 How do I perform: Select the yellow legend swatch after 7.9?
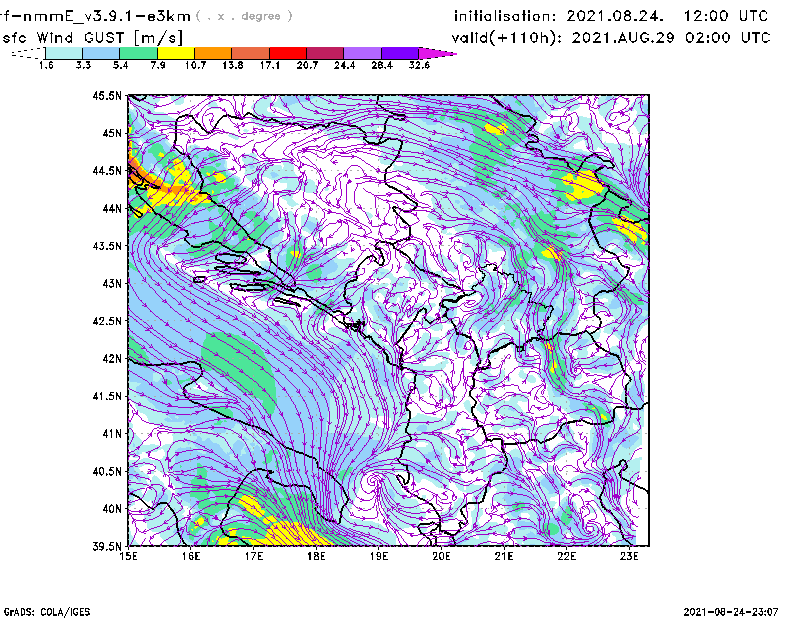point(176,53)
